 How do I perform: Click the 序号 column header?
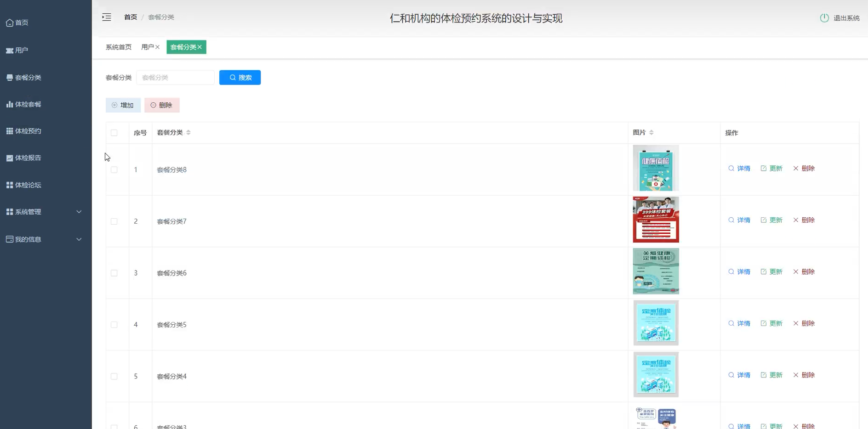tap(140, 133)
